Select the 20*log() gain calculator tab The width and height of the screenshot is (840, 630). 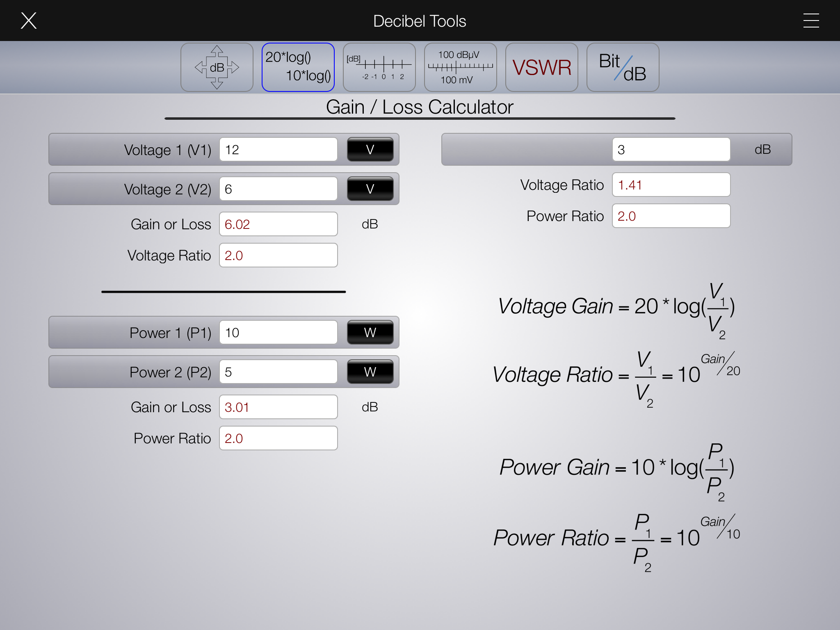point(298,67)
